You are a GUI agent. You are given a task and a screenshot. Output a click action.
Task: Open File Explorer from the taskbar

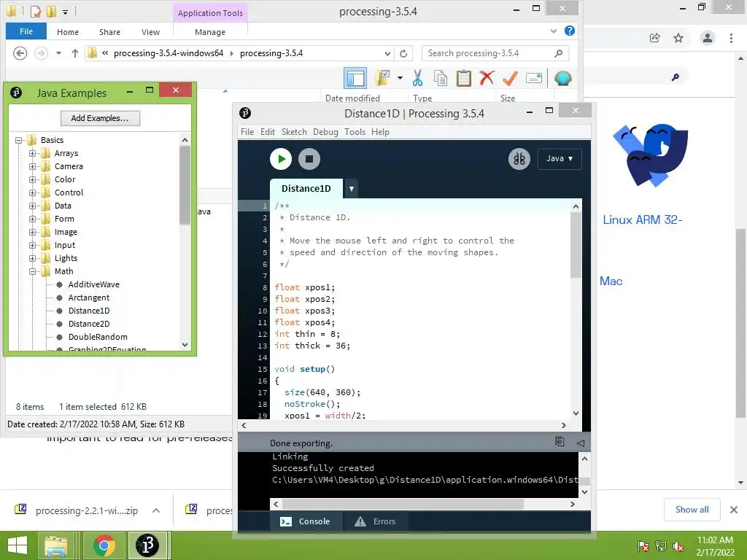[55, 545]
